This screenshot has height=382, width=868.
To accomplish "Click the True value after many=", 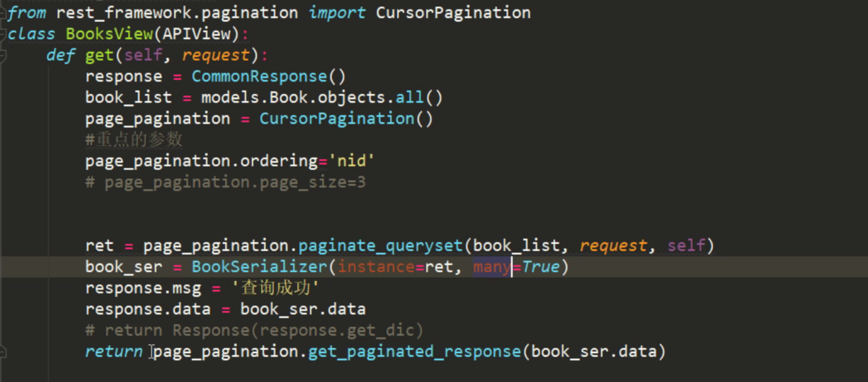I will (541, 267).
